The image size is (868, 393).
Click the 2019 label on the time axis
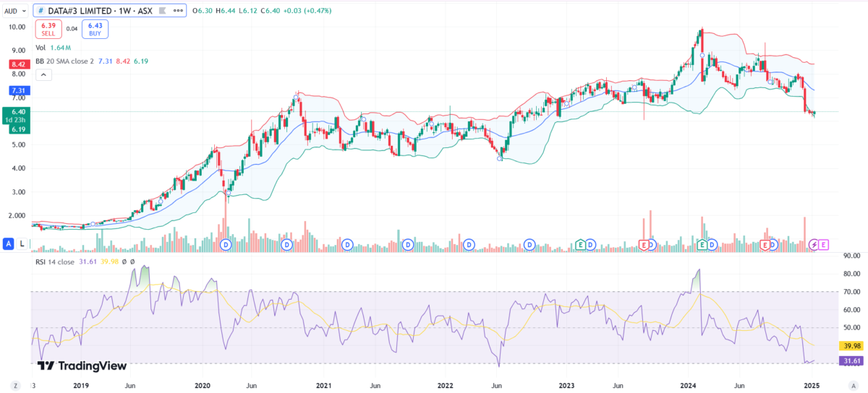[x=80, y=386]
